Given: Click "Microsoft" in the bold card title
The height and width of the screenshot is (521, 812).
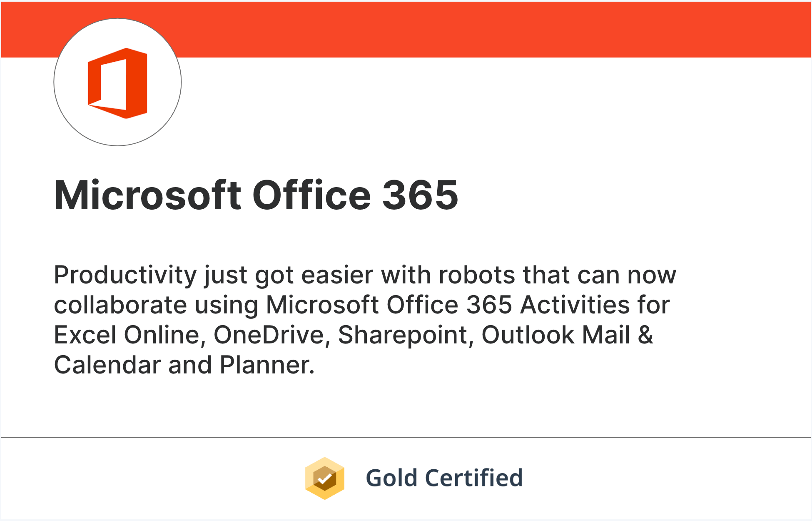Looking at the screenshot, I should [148, 195].
